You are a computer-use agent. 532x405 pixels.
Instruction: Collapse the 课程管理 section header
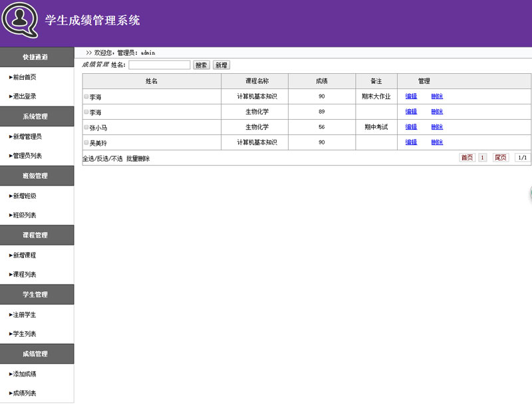tap(37, 235)
